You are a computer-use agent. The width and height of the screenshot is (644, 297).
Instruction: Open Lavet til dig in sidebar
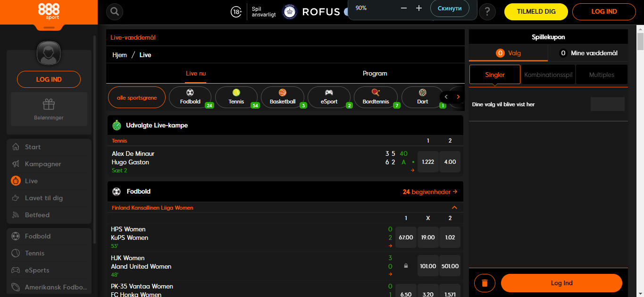pyautogui.click(x=49, y=198)
